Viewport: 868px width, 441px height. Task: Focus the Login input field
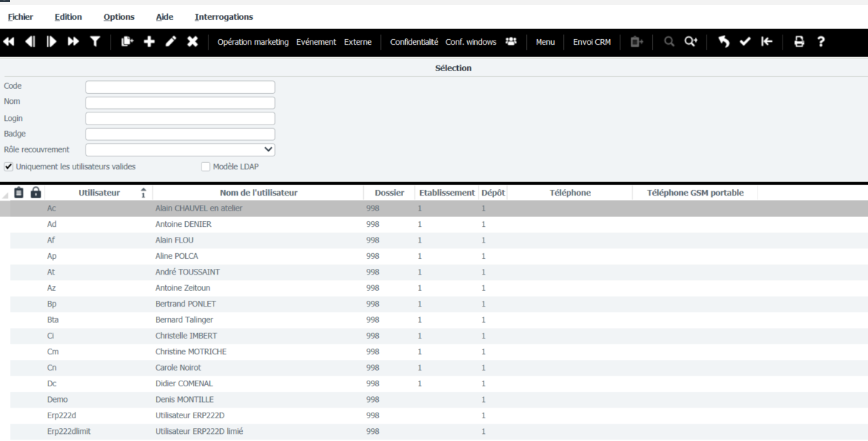[x=180, y=118]
